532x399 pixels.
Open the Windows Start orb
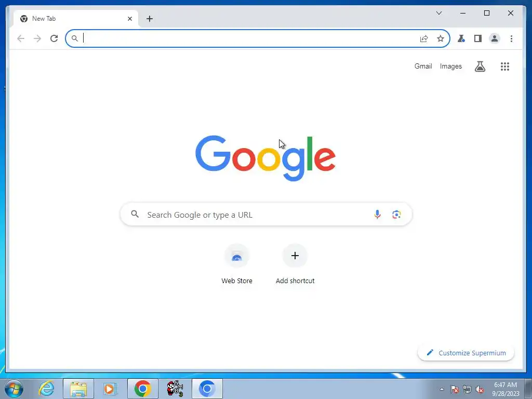[x=14, y=389]
